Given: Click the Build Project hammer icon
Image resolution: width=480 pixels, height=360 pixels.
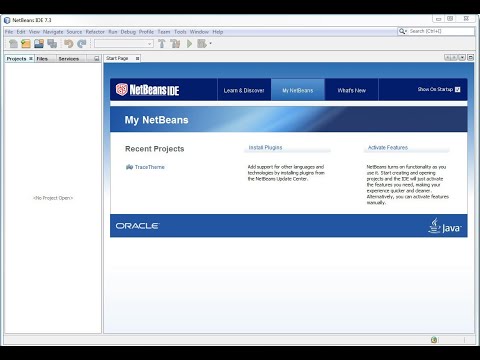Looking at the screenshot, I should 162,43.
